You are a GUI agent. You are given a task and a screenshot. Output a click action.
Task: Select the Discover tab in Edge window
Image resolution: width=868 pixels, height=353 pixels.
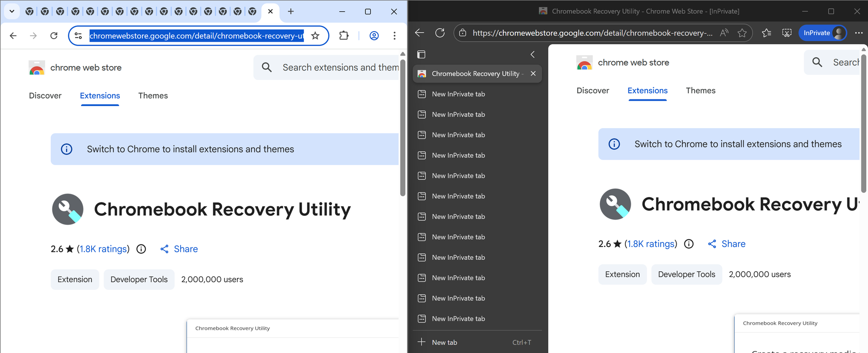[x=592, y=90]
